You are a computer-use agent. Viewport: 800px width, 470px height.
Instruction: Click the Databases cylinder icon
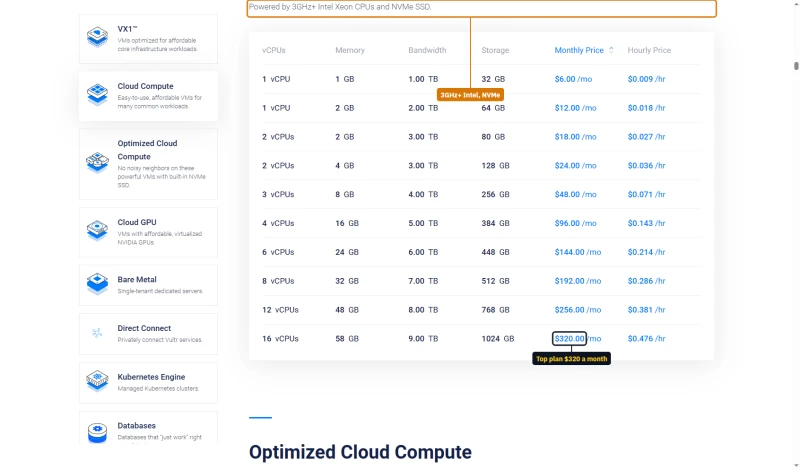(x=97, y=432)
